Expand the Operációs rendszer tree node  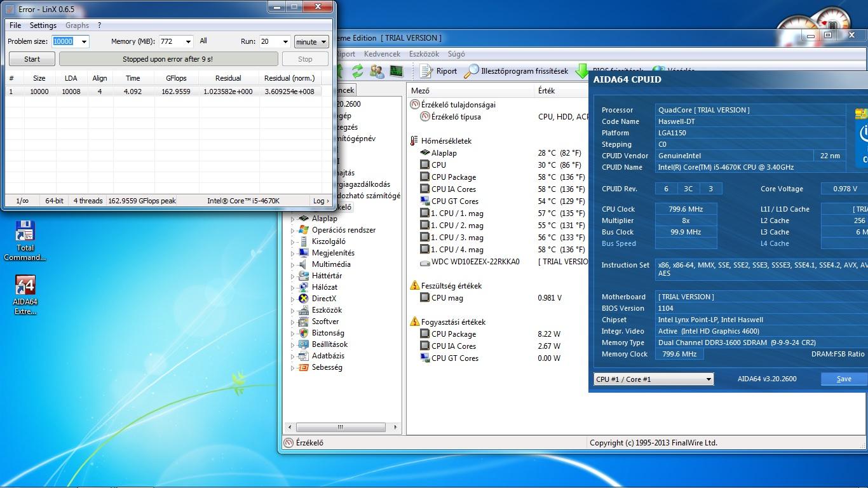pyautogui.click(x=293, y=231)
